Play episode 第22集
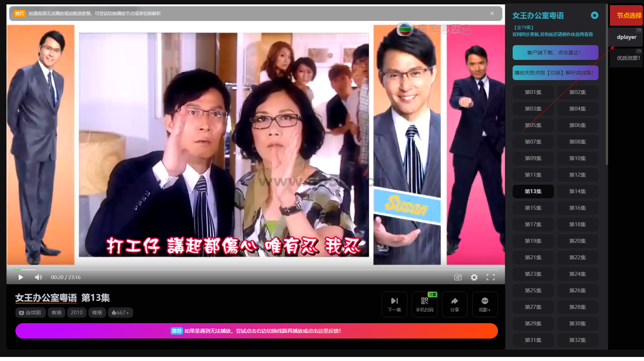Screen dimensions: 644x361 click(578, 257)
